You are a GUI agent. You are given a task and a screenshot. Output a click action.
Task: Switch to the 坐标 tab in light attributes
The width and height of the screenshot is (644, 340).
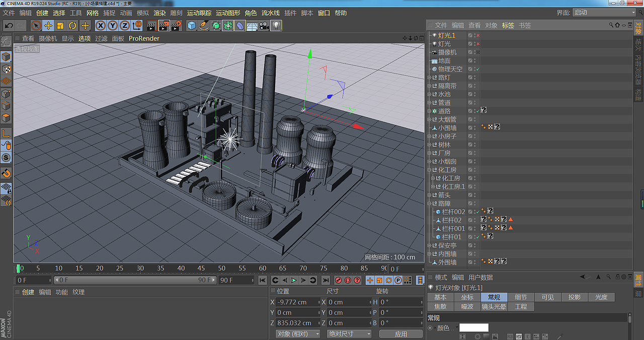click(x=467, y=297)
